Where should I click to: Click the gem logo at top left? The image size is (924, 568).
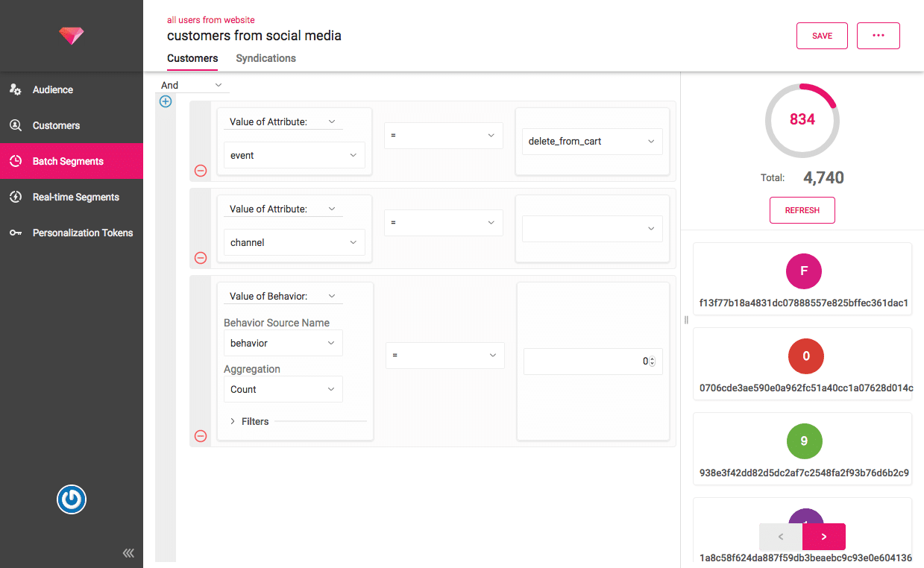point(72,35)
